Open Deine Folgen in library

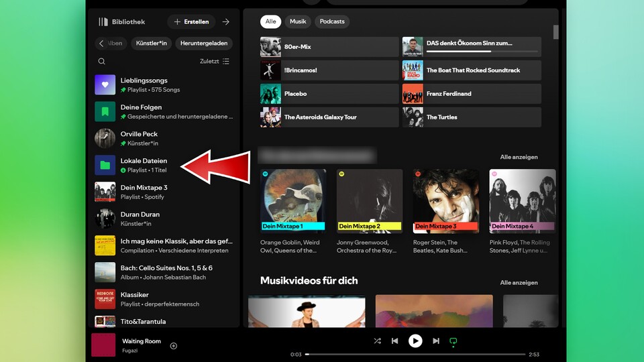coord(164,112)
